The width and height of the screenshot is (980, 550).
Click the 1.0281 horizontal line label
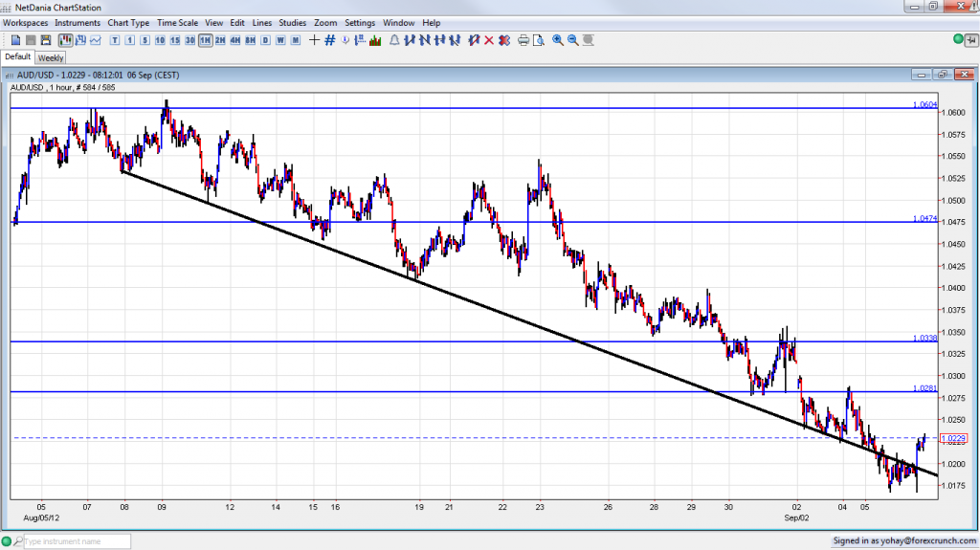(x=925, y=388)
